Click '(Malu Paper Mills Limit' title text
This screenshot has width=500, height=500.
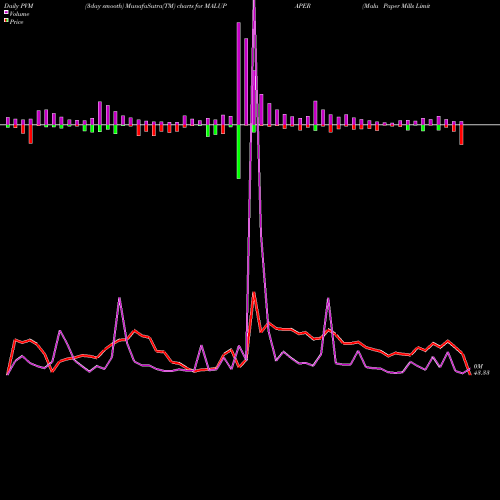click(396, 6)
